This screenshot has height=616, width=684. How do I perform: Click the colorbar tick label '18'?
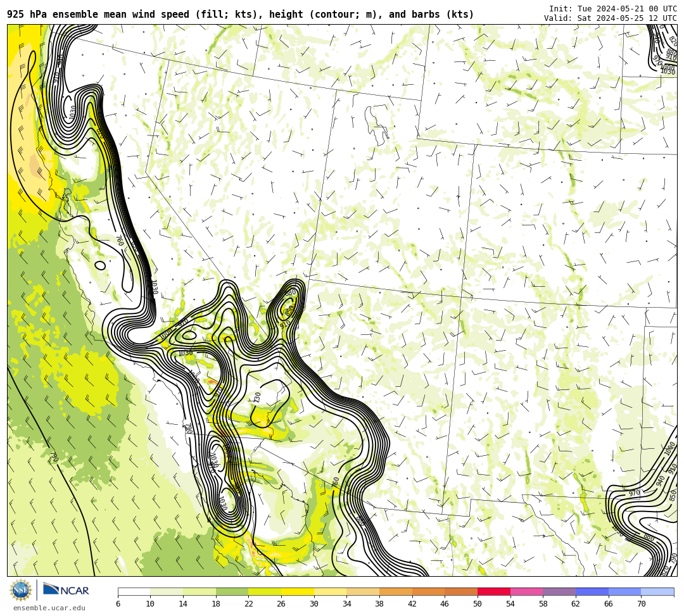click(216, 604)
